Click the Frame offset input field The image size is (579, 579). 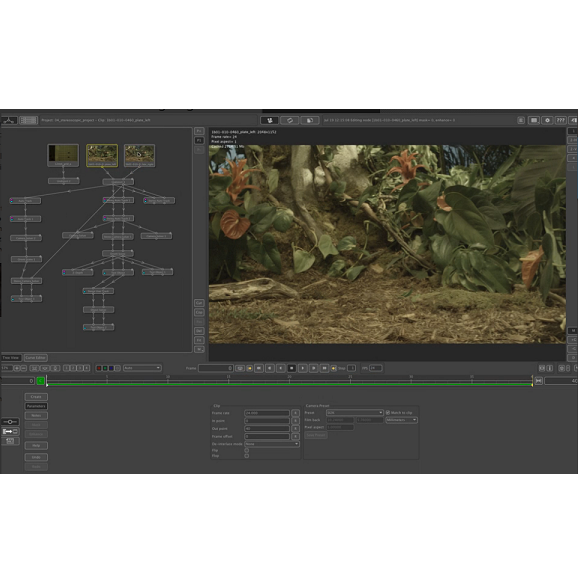tap(267, 436)
